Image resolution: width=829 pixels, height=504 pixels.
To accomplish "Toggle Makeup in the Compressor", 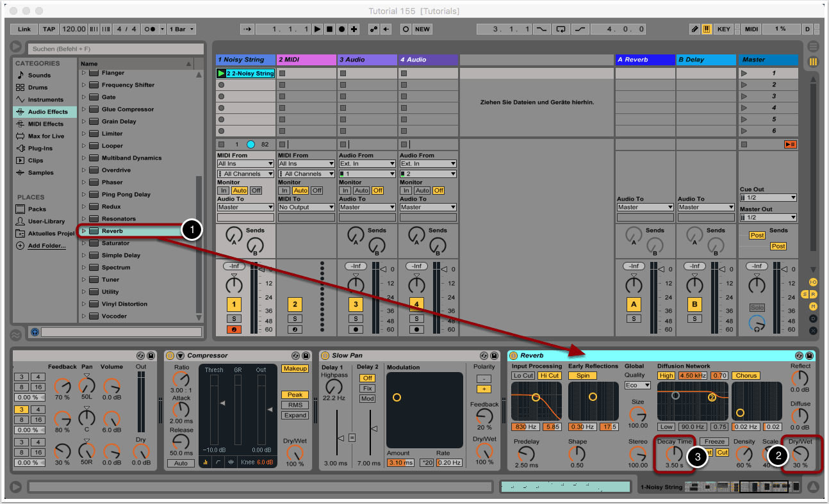I will click(294, 368).
